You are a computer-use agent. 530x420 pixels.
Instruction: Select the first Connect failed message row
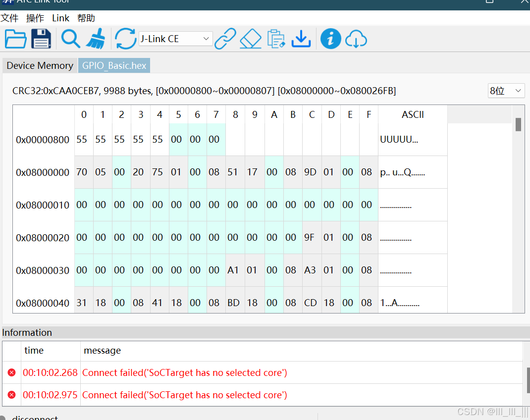pyautogui.click(x=184, y=372)
